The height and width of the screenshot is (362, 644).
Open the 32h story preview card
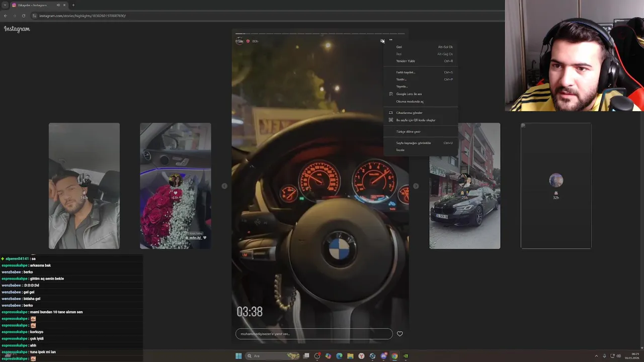[556, 186]
